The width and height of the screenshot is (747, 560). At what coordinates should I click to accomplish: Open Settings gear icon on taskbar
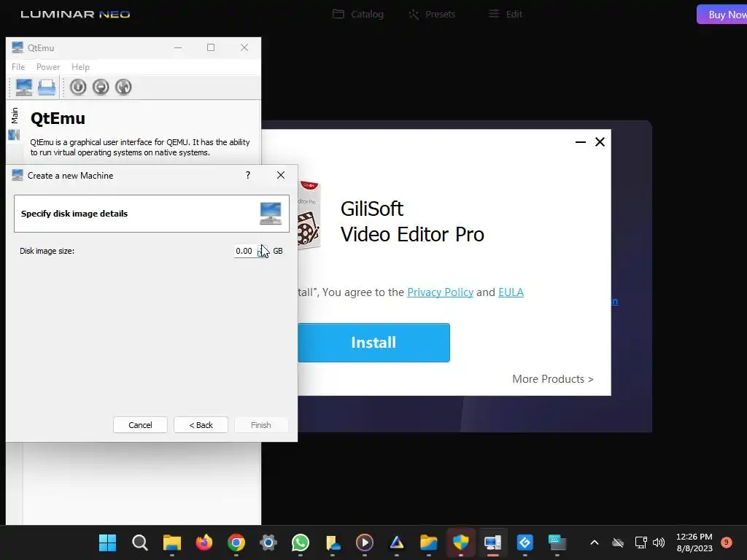(x=268, y=542)
